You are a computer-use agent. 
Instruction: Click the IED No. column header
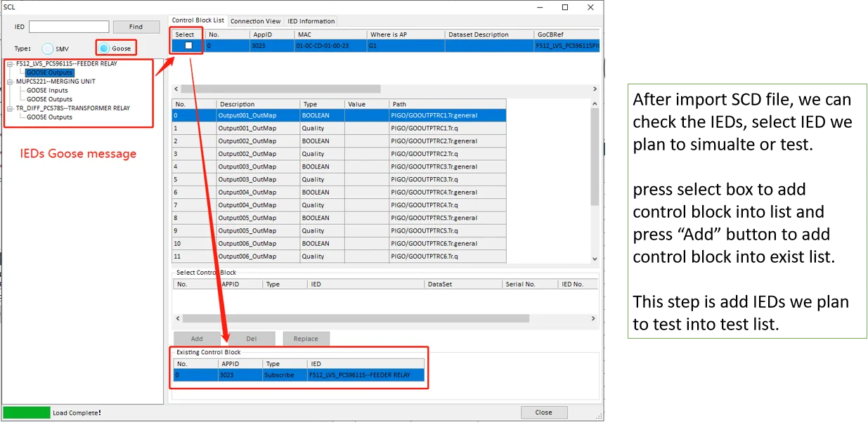coord(578,285)
